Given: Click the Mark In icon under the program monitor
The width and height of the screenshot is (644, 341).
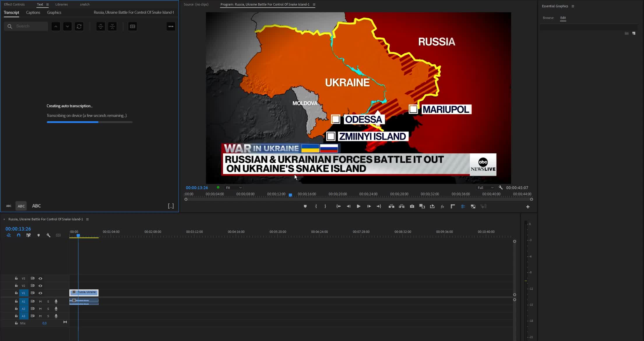Looking at the screenshot, I should click(x=316, y=206).
